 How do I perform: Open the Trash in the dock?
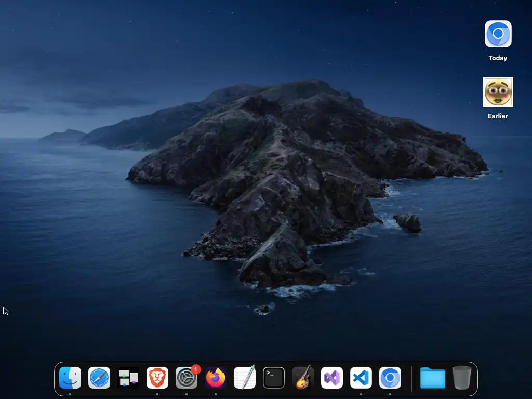tap(462, 377)
